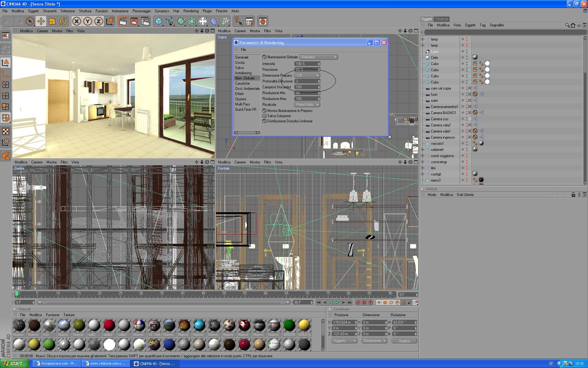588x368 pixels.
Task: Select the Rotate tool icon
Action: click(63, 21)
